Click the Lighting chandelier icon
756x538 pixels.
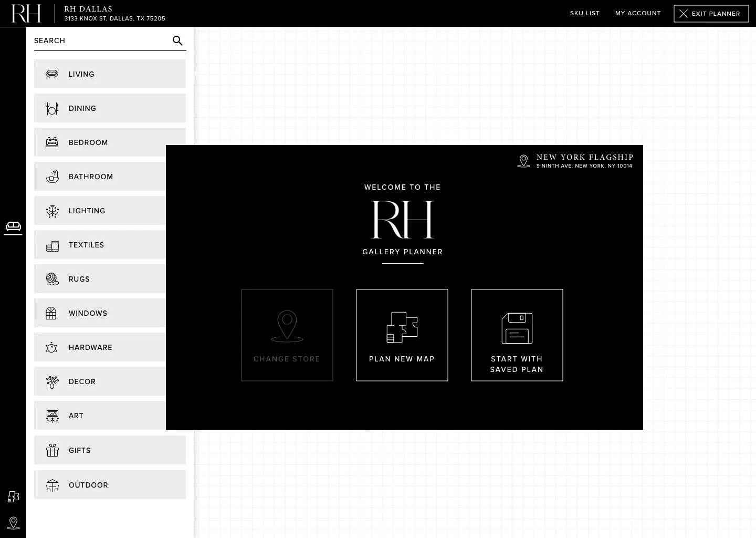click(52, 211)
